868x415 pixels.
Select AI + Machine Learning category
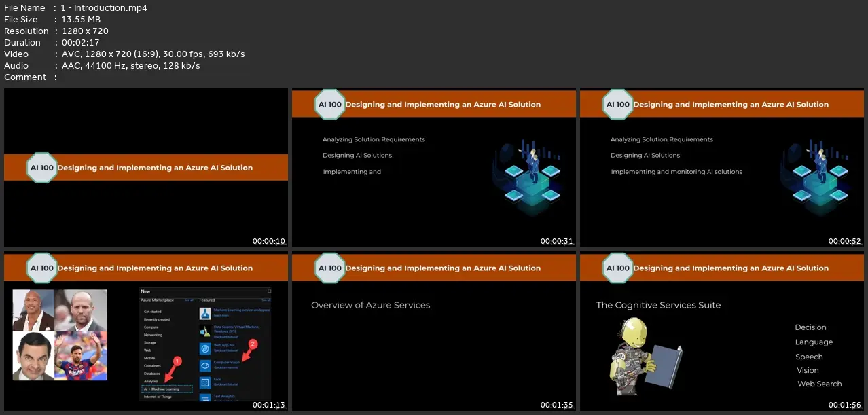pos(167,389)
